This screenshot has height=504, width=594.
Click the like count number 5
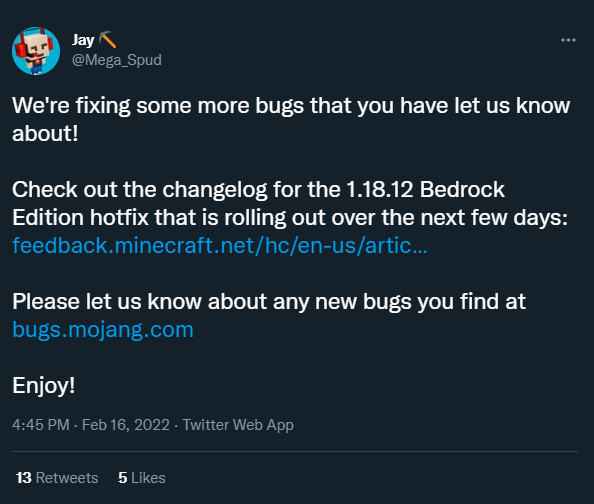122,478
